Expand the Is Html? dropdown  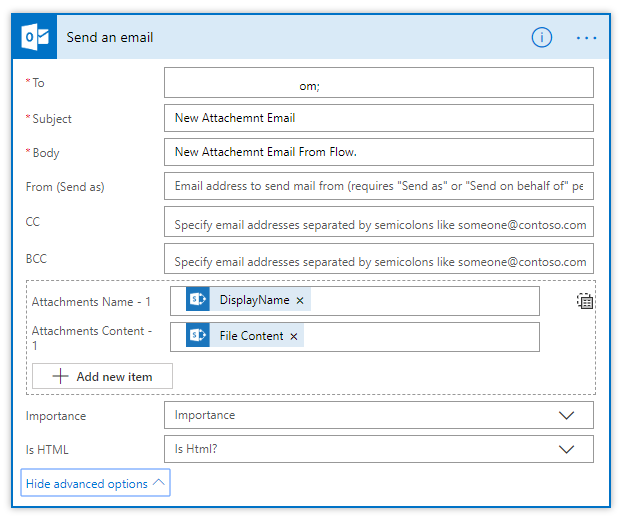tap(566, 449)
